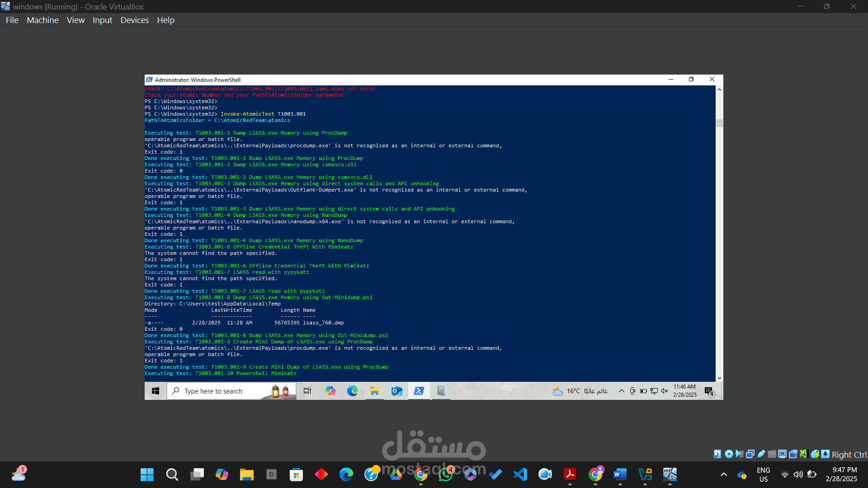Screen dimensions: 868x488
Task: Open Outlook in guest taskbar
Action: [x=397, y=391]
